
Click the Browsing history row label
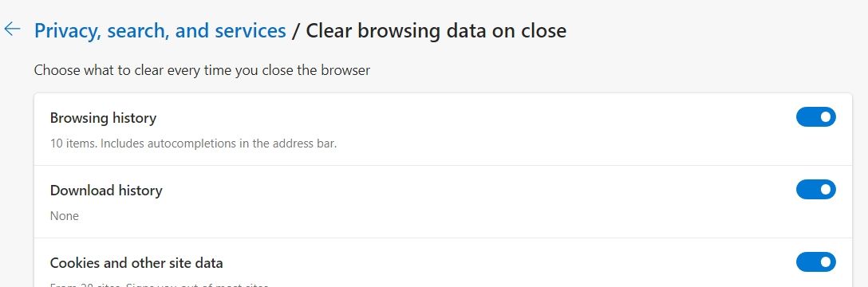[103, 118]
